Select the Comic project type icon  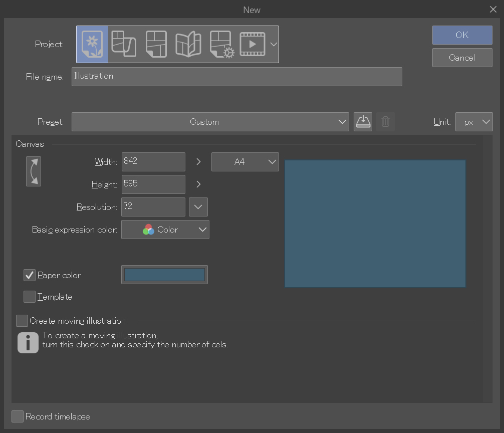pos(156,44)
